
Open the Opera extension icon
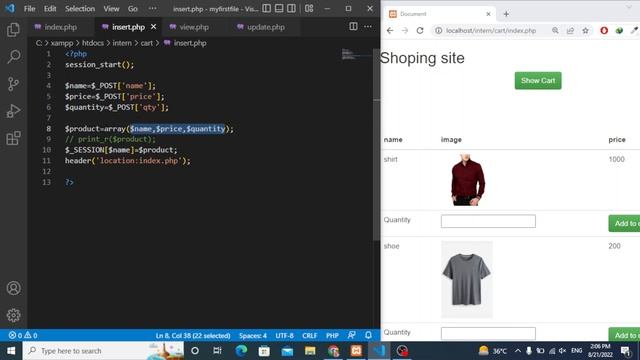[x=604, y=31]
